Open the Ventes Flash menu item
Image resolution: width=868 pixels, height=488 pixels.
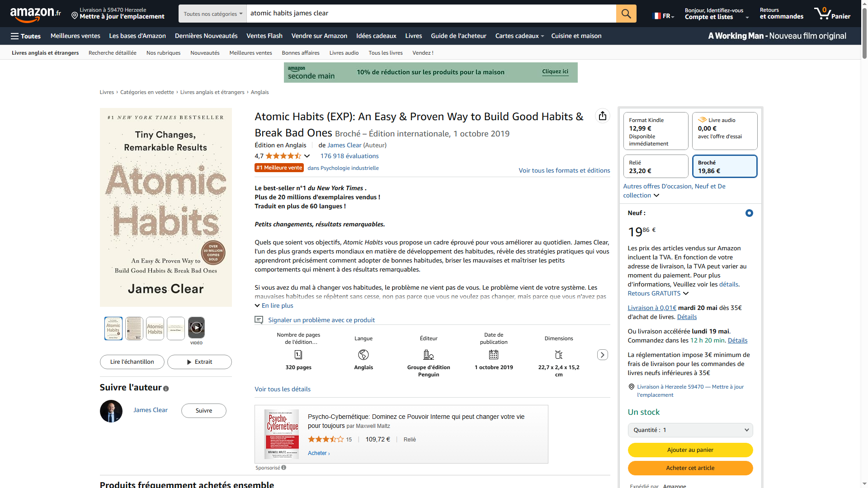pyautogui.click(x=264, y=36)
